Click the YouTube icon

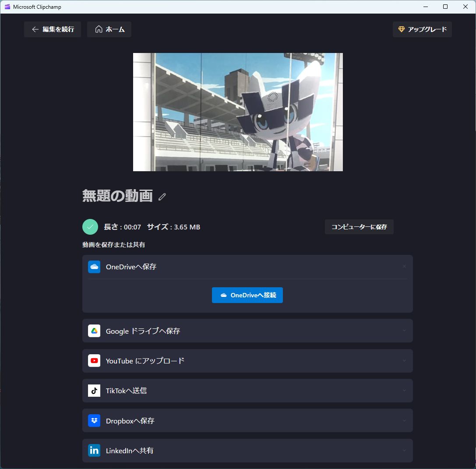[94, 361]
